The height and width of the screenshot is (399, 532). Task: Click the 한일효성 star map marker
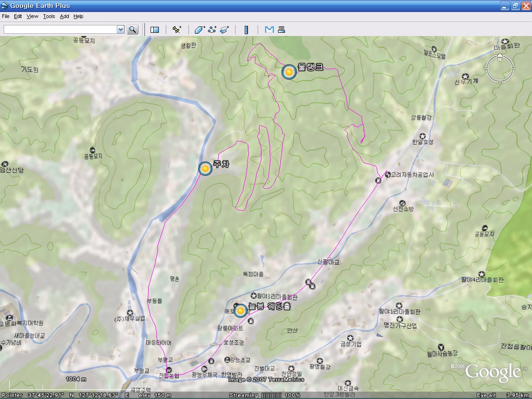point(423,136)
